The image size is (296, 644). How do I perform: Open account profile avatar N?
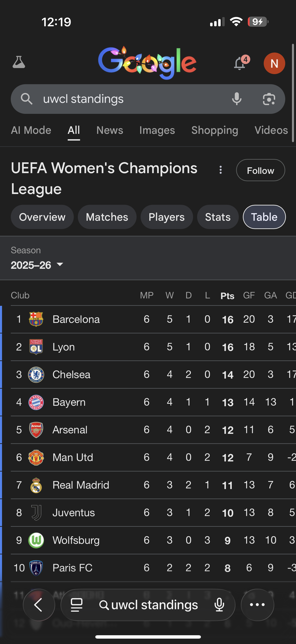pyautogui.click(x=274, y=64)
